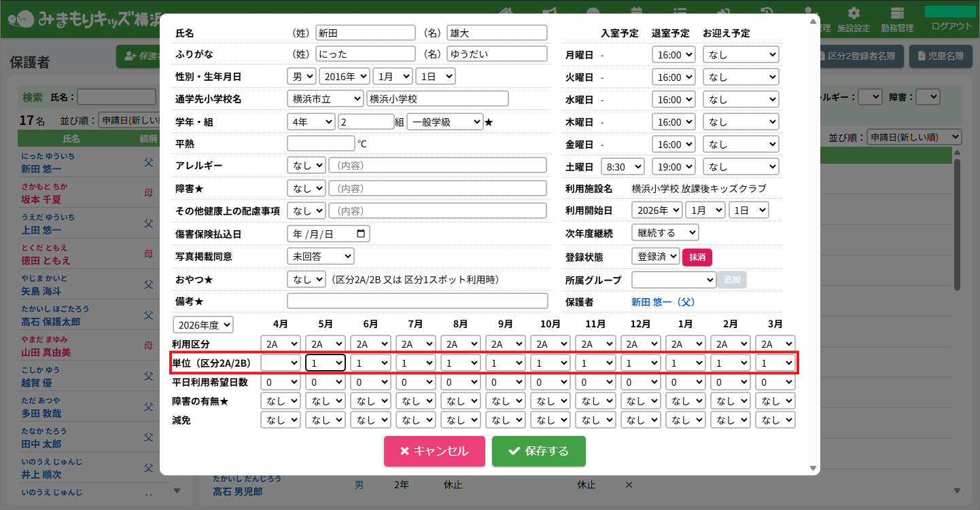980x510 pixels.
Task: Expand the 次年度継続 dropdown
Action: click(665, 233)
